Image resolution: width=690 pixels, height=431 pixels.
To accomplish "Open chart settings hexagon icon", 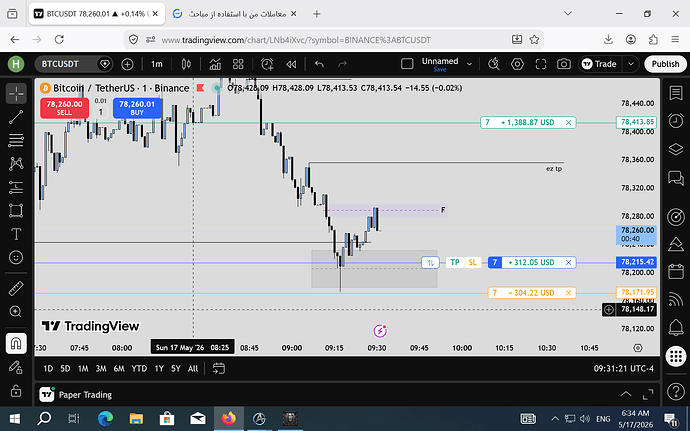I will click(517, 64).
